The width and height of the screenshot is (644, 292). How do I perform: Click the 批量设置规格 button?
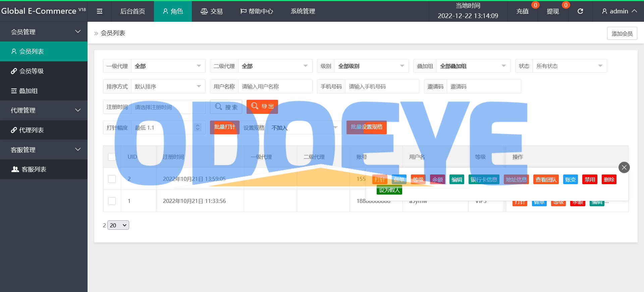point(367,127)
